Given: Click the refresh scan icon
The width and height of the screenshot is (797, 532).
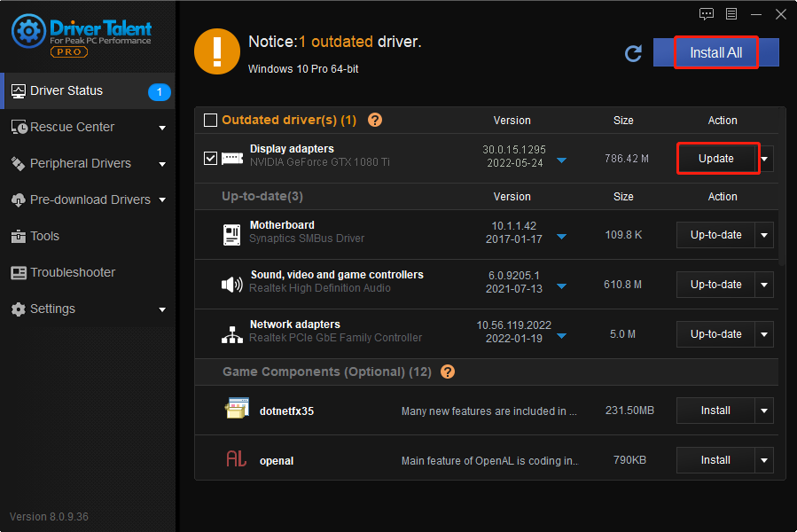Looking at the screenshot, I should [633, 53].
